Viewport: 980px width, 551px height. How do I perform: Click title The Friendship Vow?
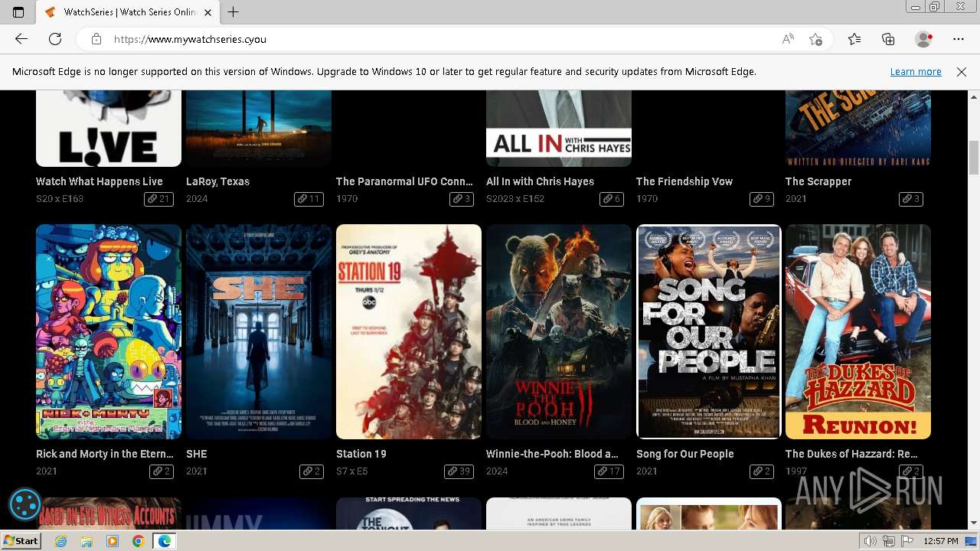684,181
